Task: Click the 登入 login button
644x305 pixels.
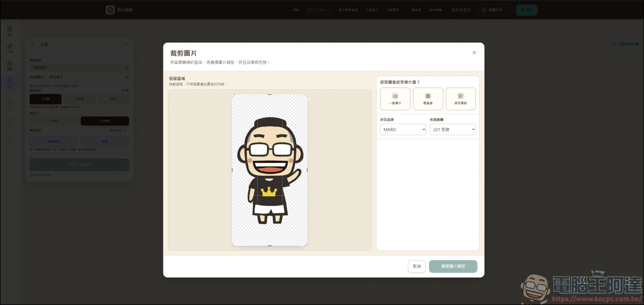Action: coord(526,10)
